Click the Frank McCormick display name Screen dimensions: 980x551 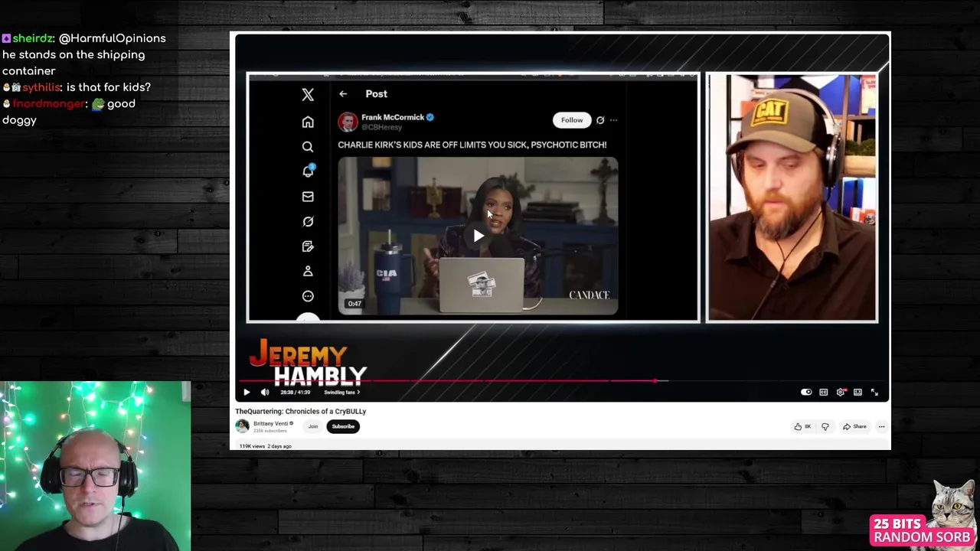(x=393, y=117)
